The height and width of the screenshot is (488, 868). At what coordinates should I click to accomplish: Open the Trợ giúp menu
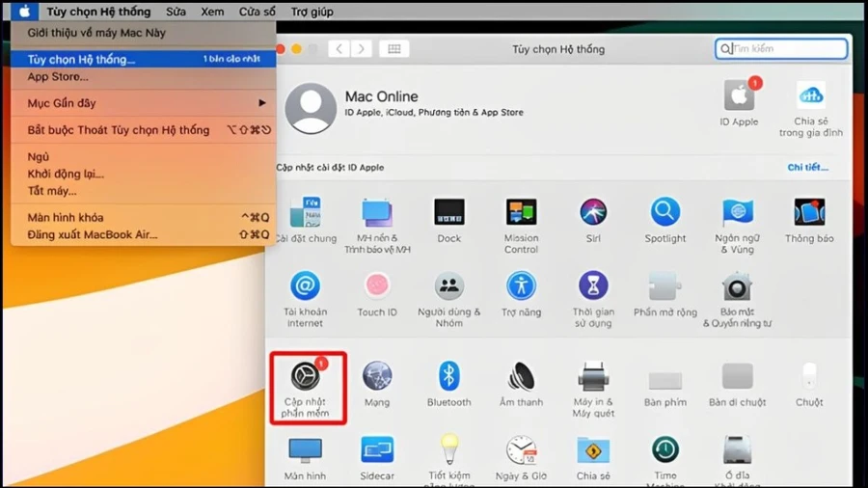pyautogui.click(x=312, y=12)
